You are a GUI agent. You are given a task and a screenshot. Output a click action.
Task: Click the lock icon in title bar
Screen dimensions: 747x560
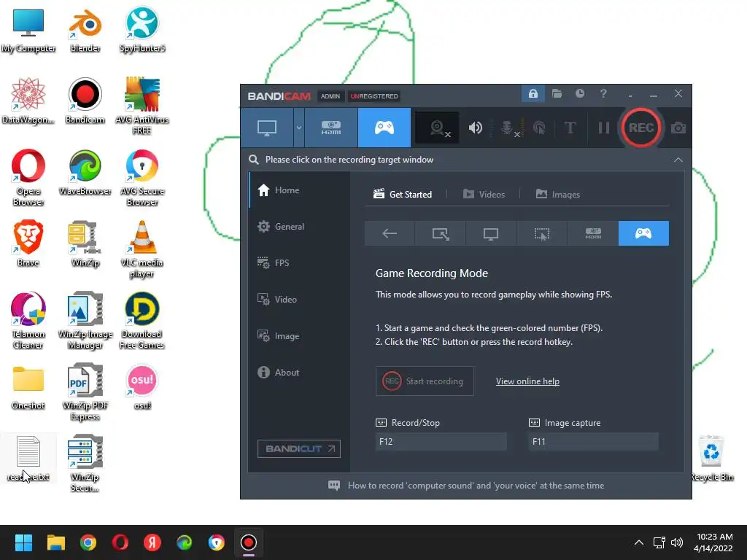tap(533, 93)
